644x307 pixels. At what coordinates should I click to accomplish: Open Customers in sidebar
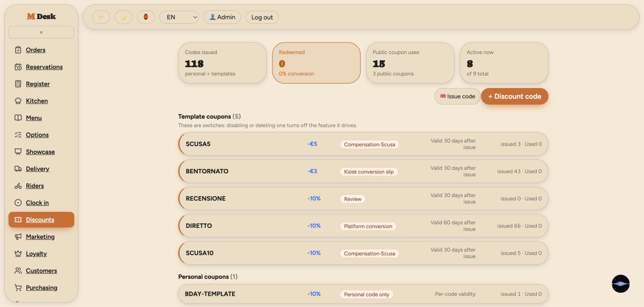[41, 271]
